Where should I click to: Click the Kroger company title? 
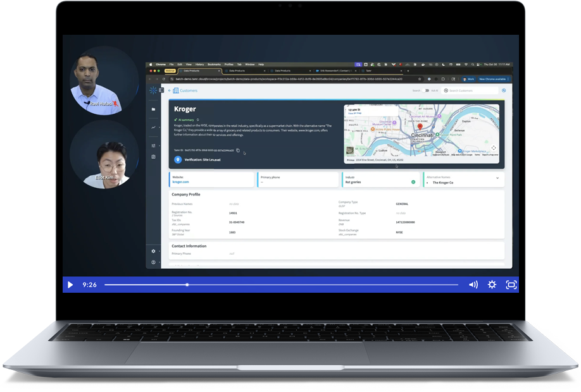click(x=185, y=109)
